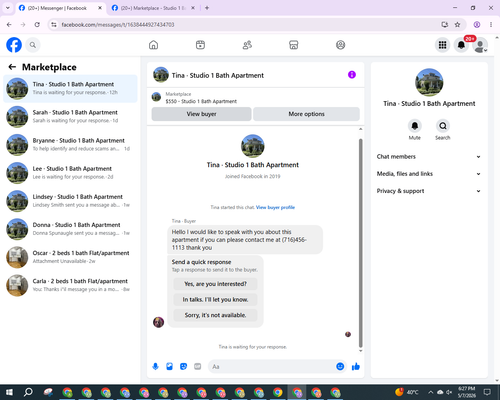Screen dimensions: 500x400
Task: Go to the Home feed icon
Action: click(x=153, y=45)
